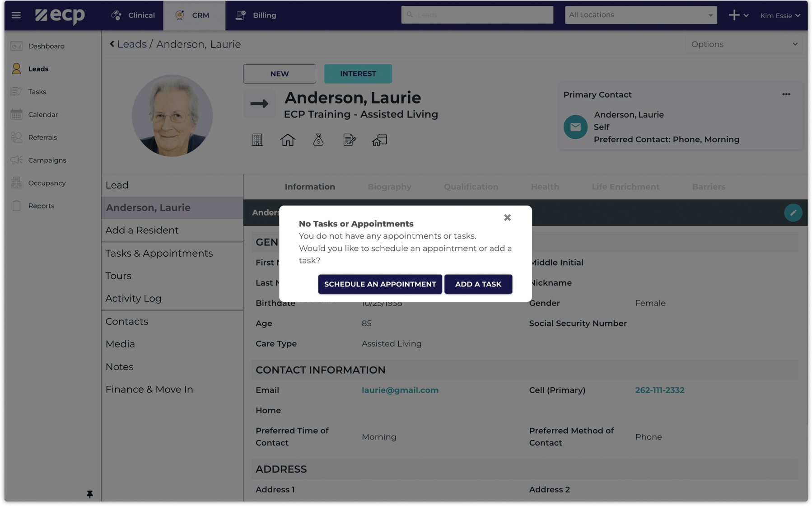Open the All Locations dropdown
This screenshot has height=507, width=812.
641,14
